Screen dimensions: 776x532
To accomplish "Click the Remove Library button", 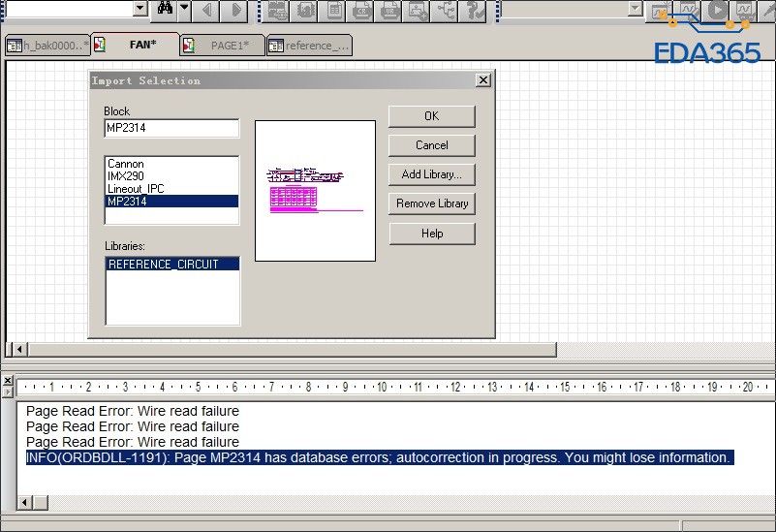I will point(432,203).
